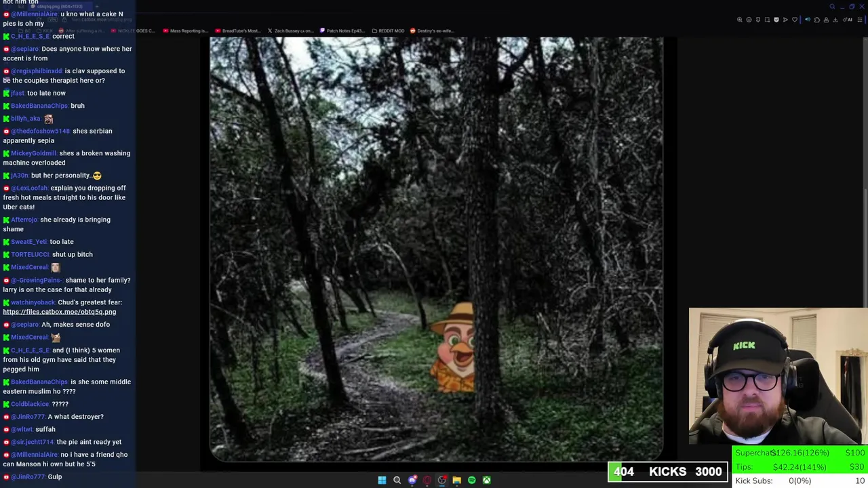Open the emoji smiley icon in address bar

click(749, 20)
